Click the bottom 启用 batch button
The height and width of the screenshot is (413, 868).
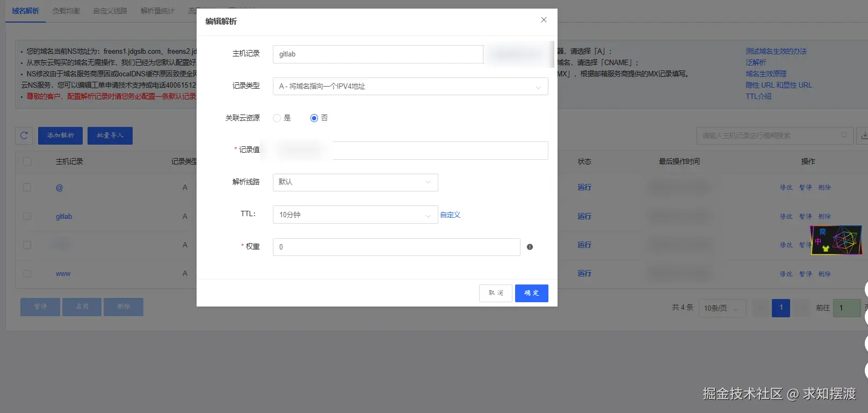(x=82, y=307)
